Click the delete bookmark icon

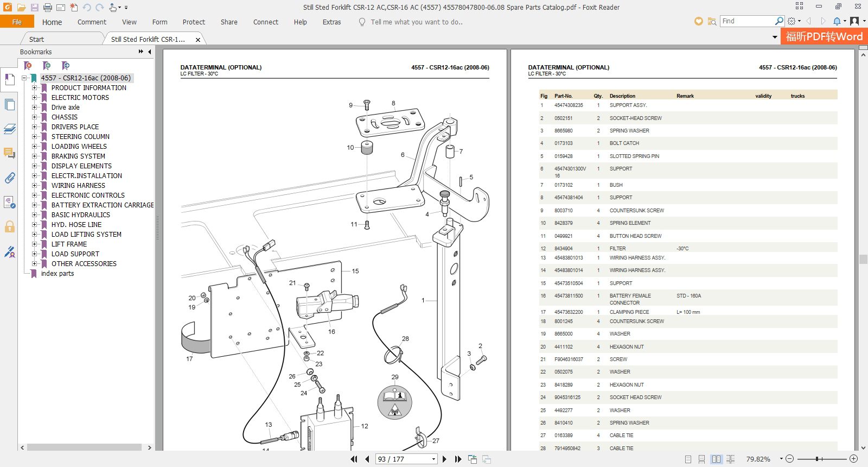28,66
